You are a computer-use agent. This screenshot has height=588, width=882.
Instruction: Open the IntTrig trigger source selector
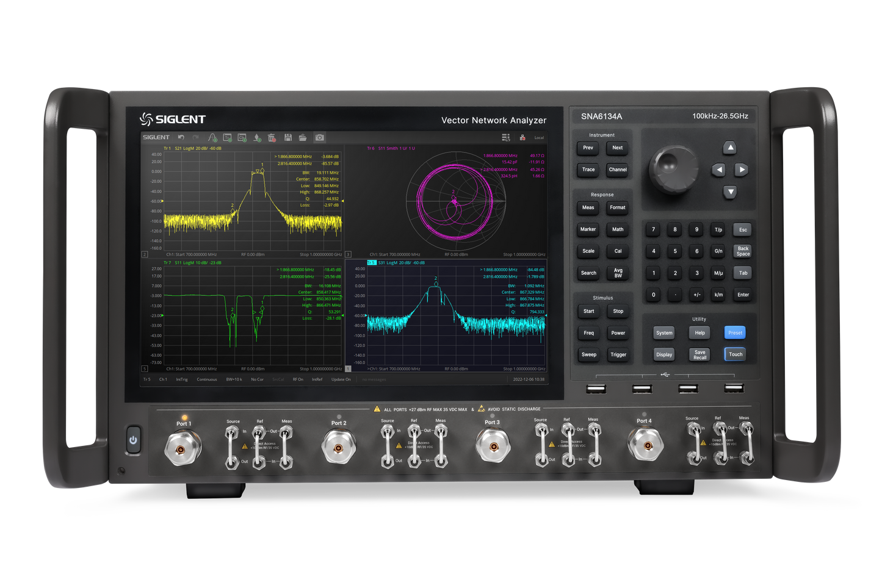182,379
